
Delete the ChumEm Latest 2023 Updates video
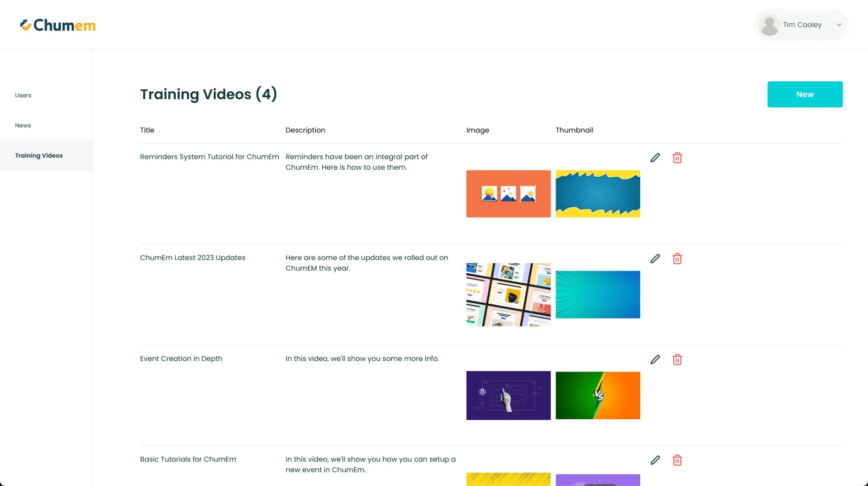coord(677,259)
